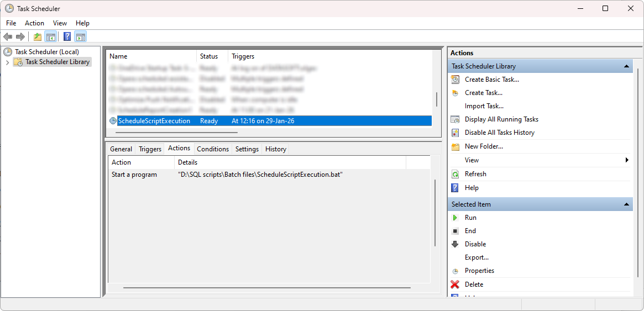Sort tasks by Triggers column header
644x311 pixels.
[x=330, y=56]
